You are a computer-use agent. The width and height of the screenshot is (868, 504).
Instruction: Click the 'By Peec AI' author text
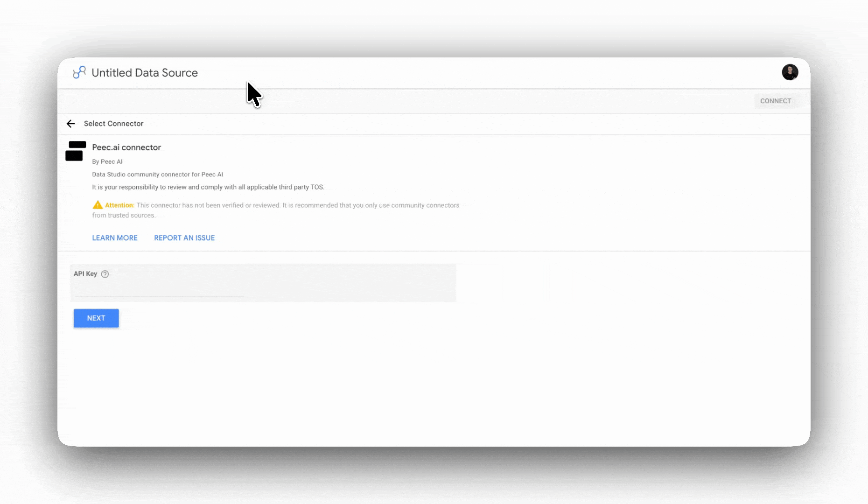point(107,161)
